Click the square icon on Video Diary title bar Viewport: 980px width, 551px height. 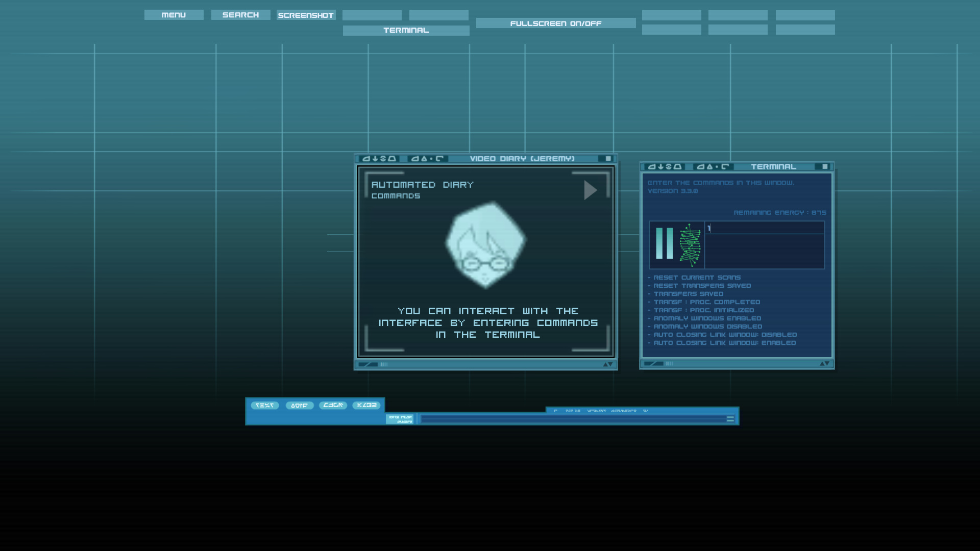coord(608,159)
